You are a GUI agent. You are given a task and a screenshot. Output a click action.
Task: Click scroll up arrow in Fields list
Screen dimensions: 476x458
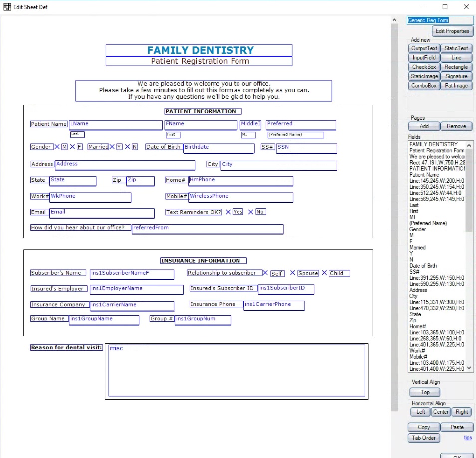[469, 145]
